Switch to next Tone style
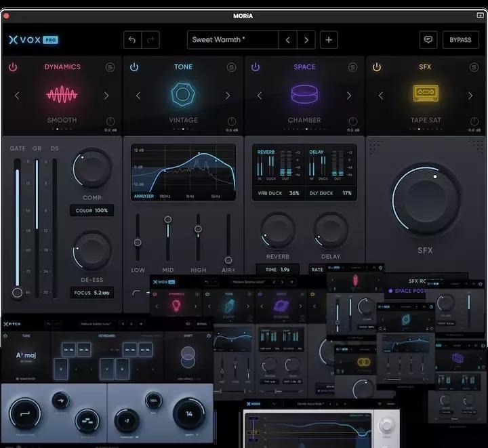This screenshot has height=448, width=488. 228,96
